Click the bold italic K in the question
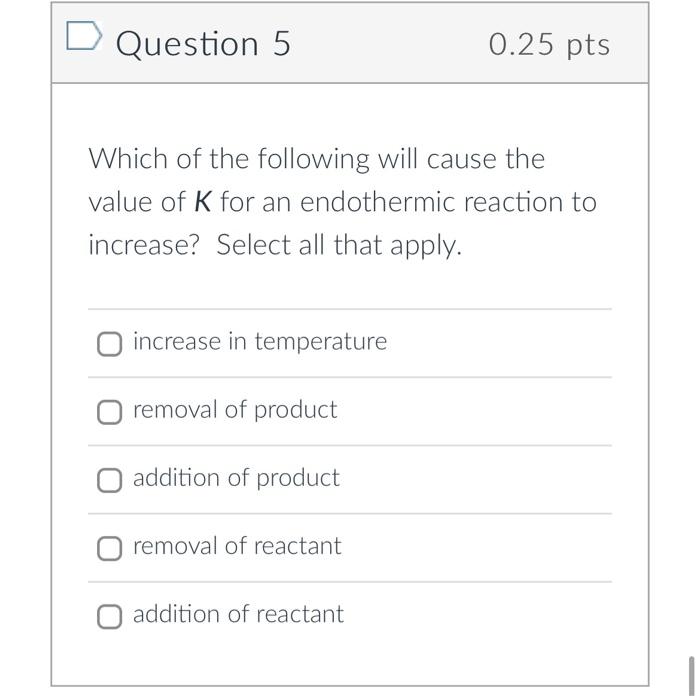The height and width of the screenshot is (696, 700). [x=202, y=202]
